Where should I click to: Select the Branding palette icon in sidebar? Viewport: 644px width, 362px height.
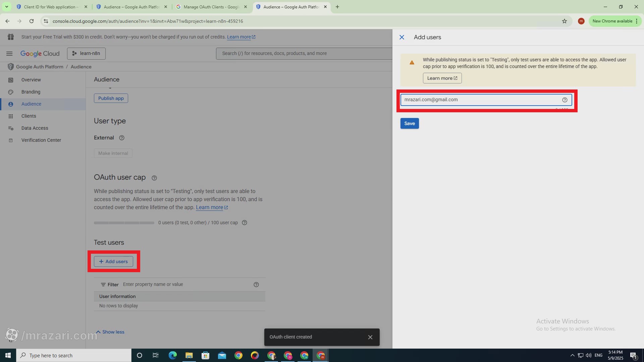click(x=11, y=92)
